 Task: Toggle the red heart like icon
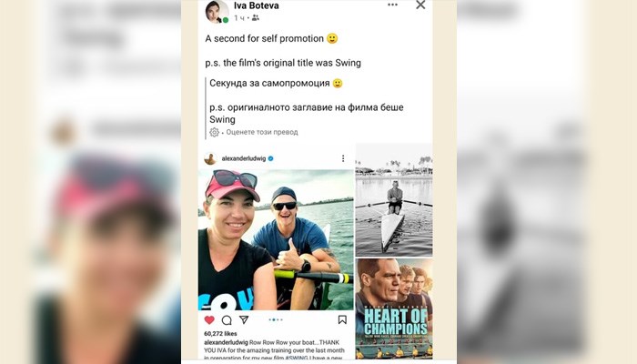(x=209, y=319)
